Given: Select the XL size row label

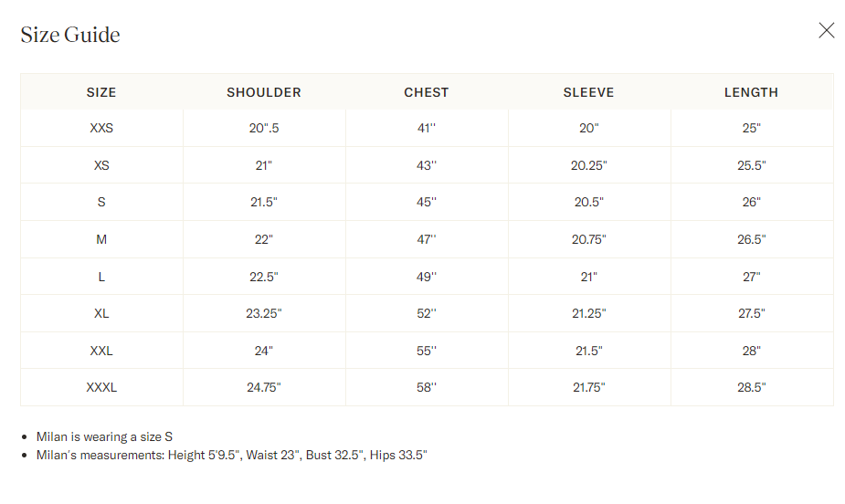Looking at the screenshot, I should [x=101, y=313].
